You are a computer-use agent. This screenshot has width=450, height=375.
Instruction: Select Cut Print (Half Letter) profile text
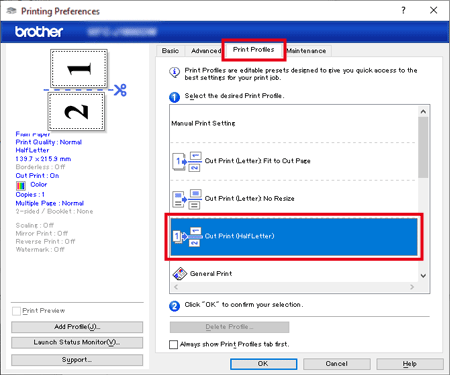(240, 236)
